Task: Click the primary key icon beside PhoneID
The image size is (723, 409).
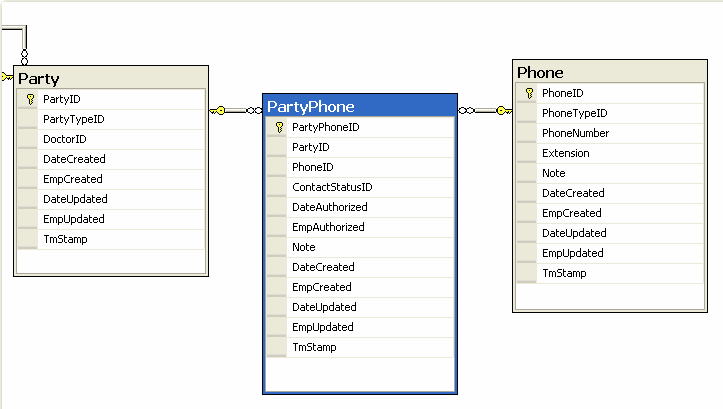Action: click(529, 93)
